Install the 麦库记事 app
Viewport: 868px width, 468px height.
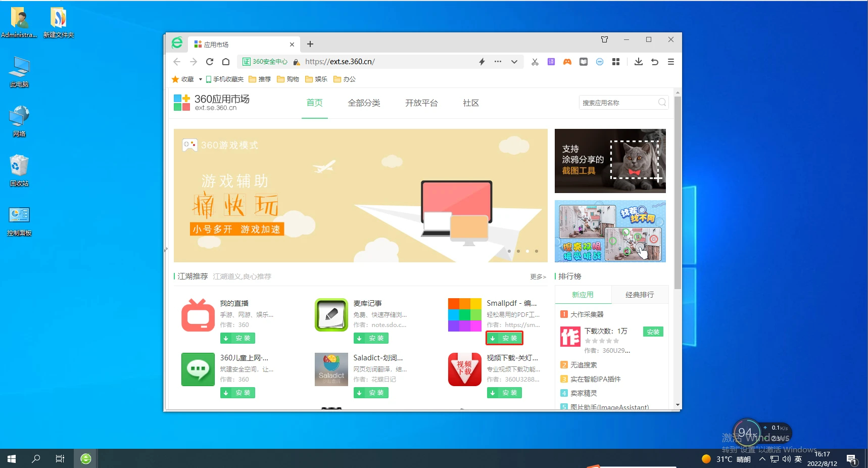click(371, 338)
